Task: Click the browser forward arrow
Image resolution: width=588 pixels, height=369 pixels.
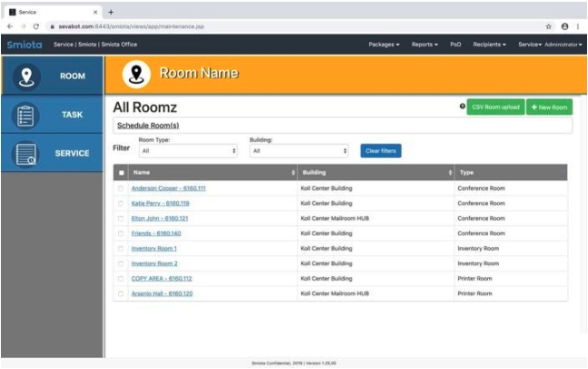Action: [24, 26]
